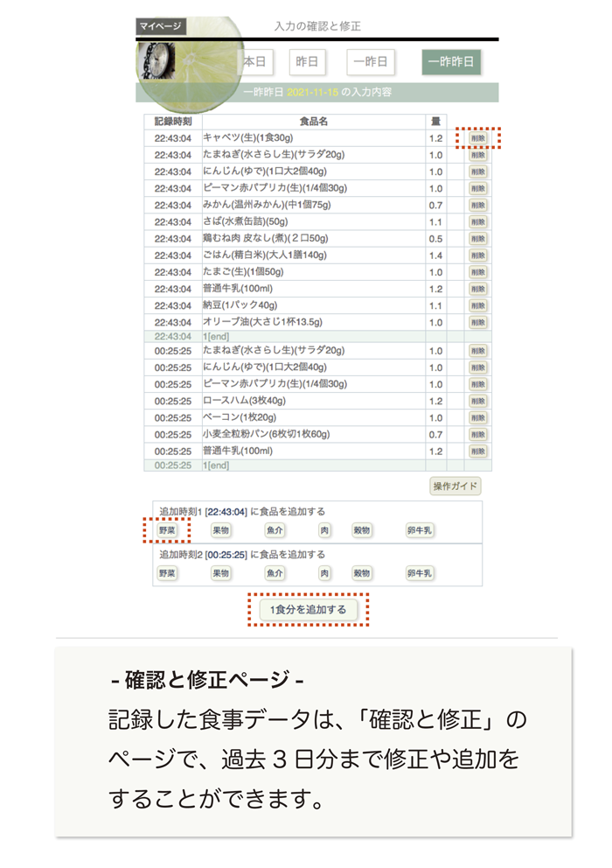Image resolution: width=612 pixels, height=868 pixels.
Task: Remove the みかん(温州みかん) row
Action: 477,205
